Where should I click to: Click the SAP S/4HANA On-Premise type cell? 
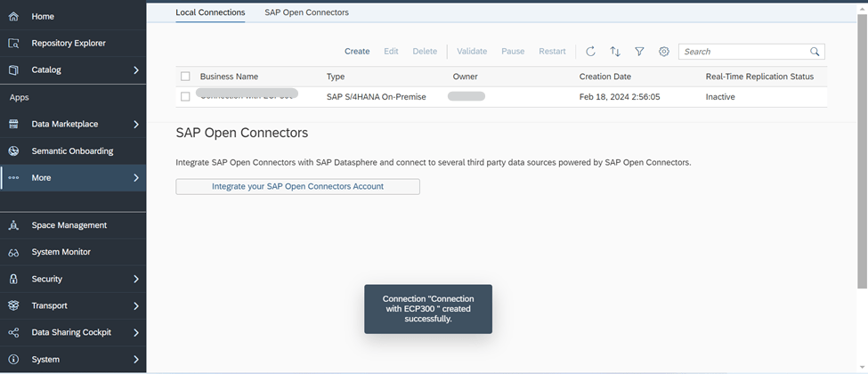pyautogui.click(x=377, y=97)
